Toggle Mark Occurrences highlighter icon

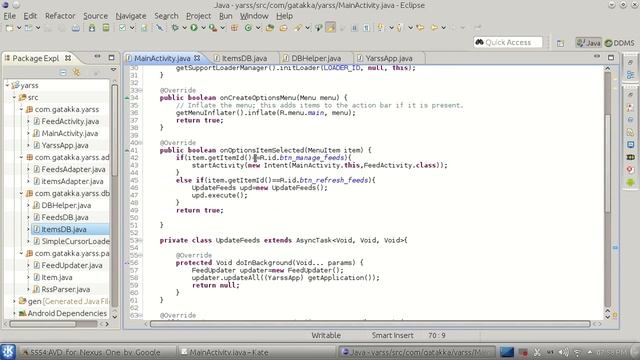coord(331,28)
